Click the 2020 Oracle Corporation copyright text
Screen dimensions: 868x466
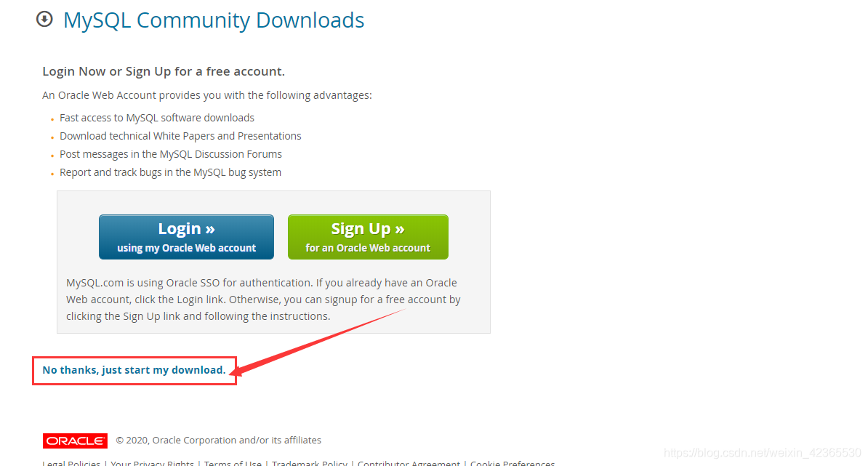click(219, 441)
